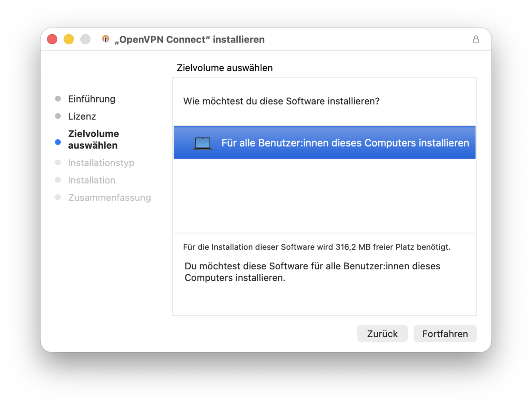
Task: Click the lock icon in title bar
Action: [476, 39]
